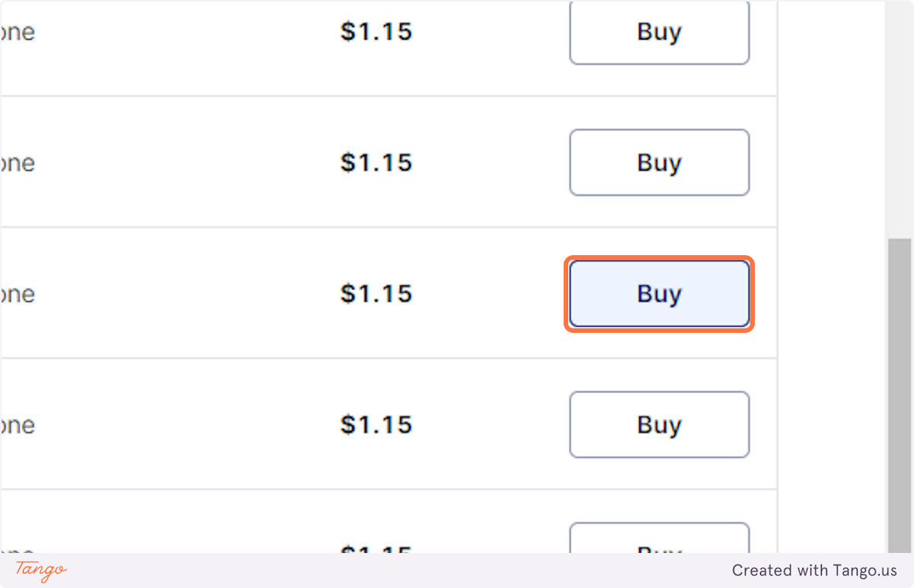Click Buy in the second visible row
914x588 pixels.
(x=659, y=163)
